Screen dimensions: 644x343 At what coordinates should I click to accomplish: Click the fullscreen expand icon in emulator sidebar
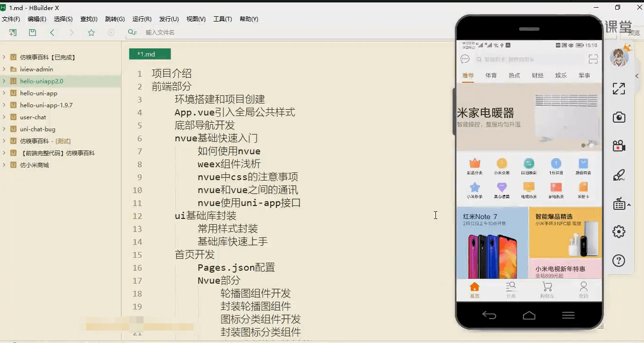[619, 89]
